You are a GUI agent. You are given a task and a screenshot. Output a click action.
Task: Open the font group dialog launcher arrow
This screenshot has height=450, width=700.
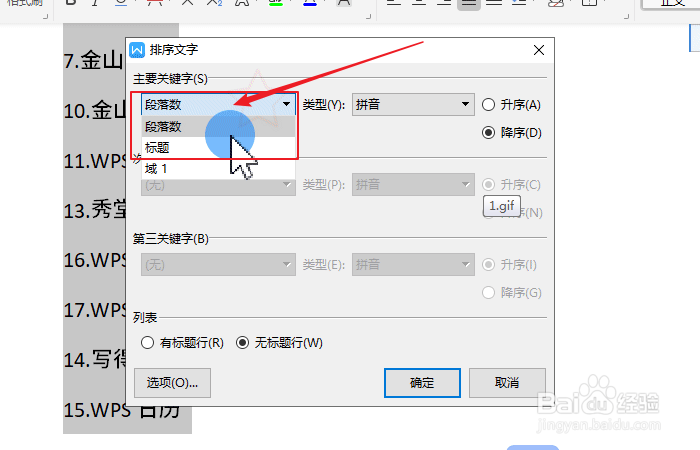369,17
